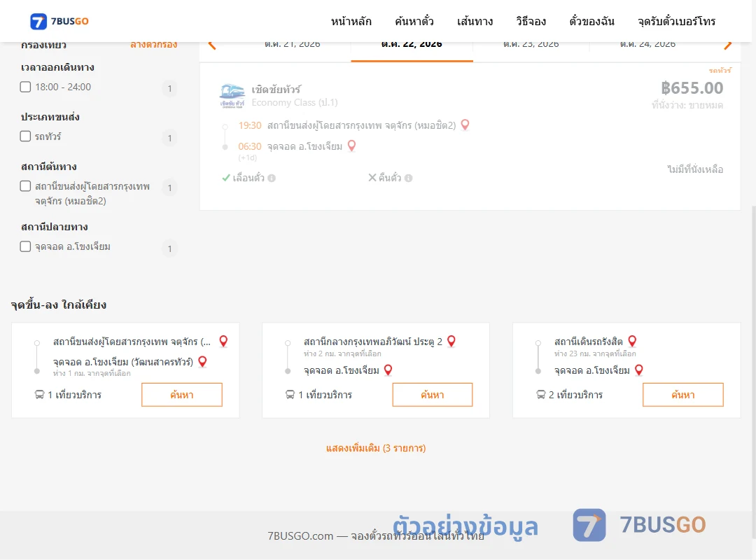
Task: Open ค้นหาตั๋ว from the navigation bar
Action: (x=414, y=21)
